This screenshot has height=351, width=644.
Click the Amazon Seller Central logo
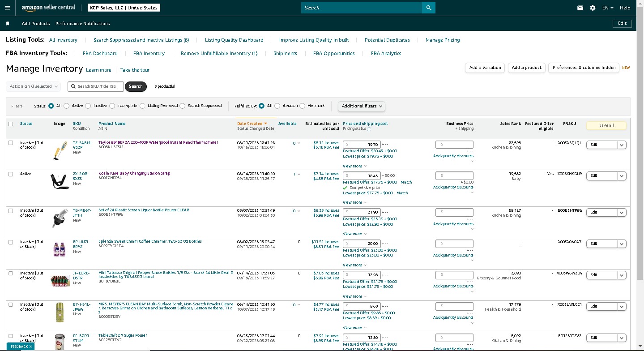(49, 8)
